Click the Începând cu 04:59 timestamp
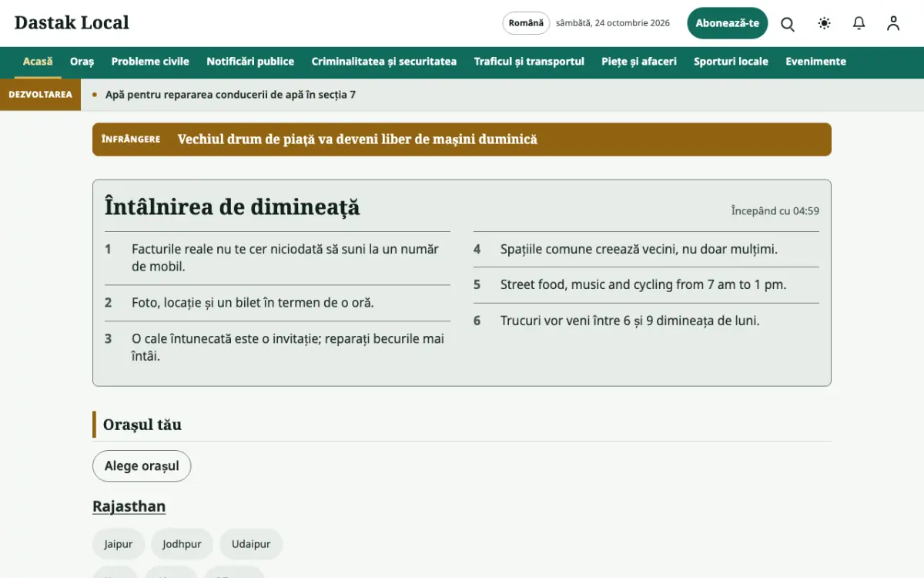924x578 pixels. (x=775, y=211)
